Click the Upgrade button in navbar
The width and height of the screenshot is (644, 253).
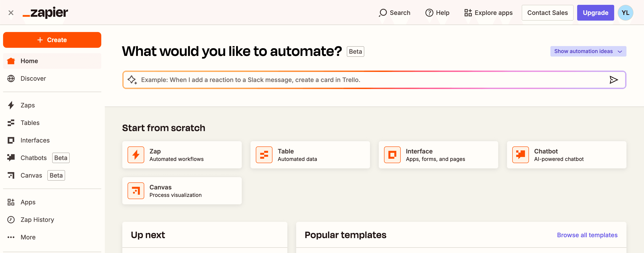(595, 12)
